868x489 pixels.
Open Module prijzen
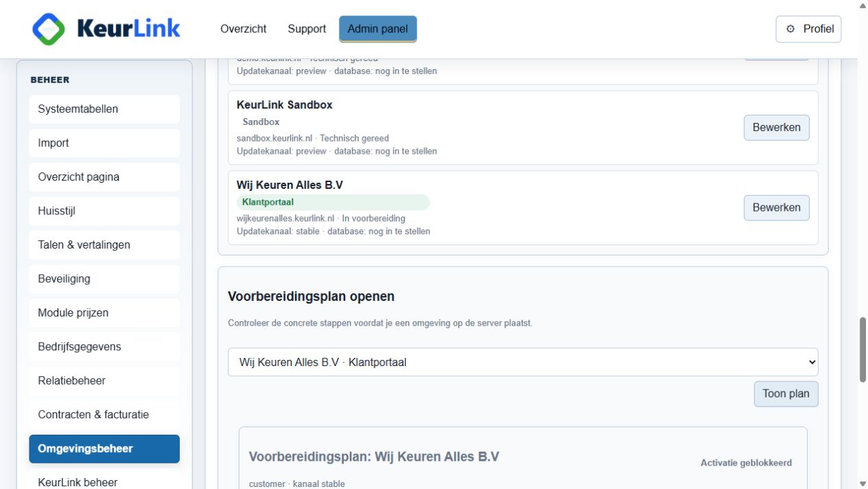pos(104,313)
